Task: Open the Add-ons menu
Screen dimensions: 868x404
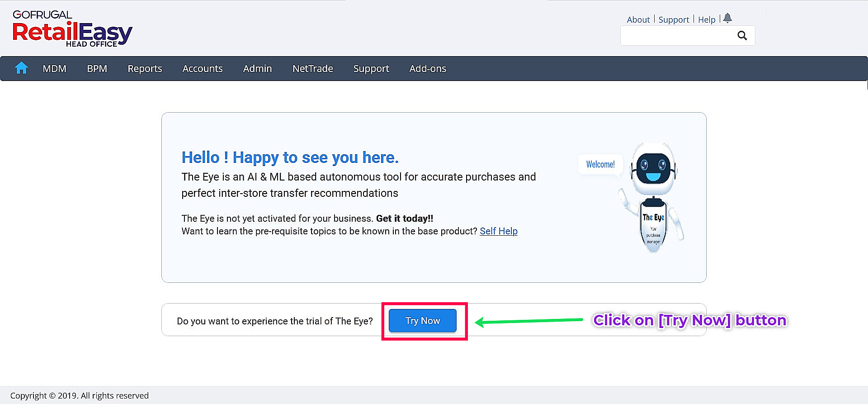Action: point(428,69)
